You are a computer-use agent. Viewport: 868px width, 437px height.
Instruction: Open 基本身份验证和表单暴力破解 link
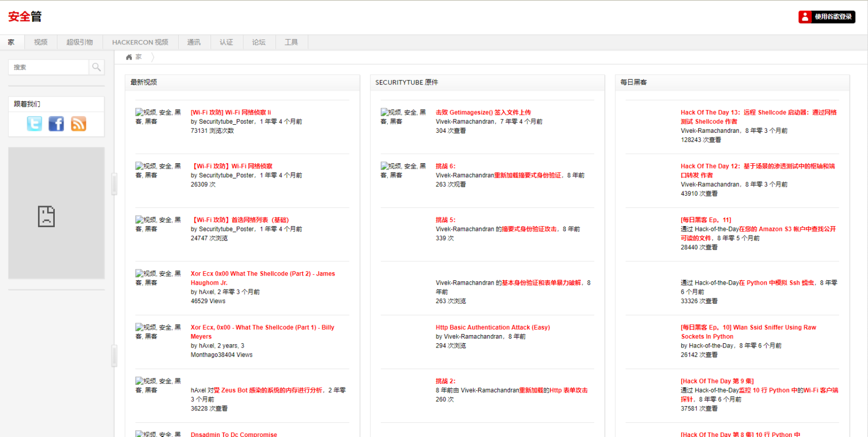pyautogui.click(x=541, y=282)
